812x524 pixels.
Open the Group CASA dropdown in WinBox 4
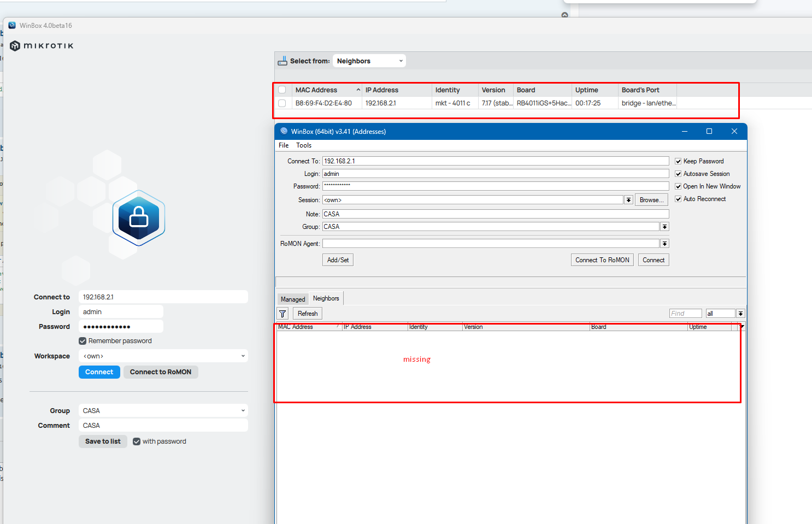(x=163, y=410)
